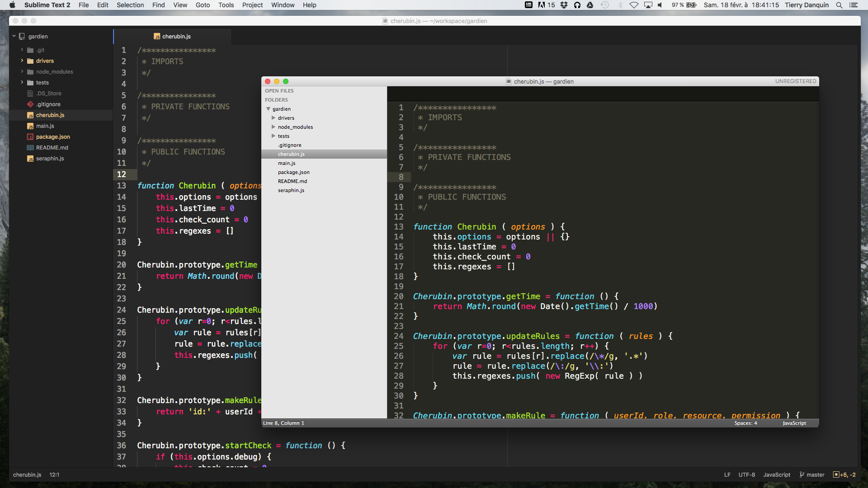The width and height of the screenshot is (868, 488).
Task: Open Spotlight search from menu bar
Action: [839, 5]
